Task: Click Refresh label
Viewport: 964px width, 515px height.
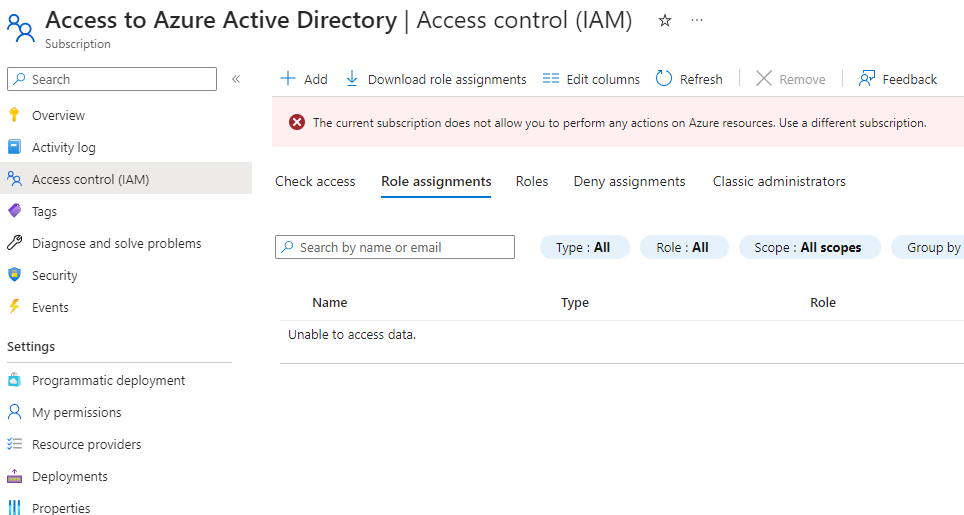Action: [x=701, y=79]
